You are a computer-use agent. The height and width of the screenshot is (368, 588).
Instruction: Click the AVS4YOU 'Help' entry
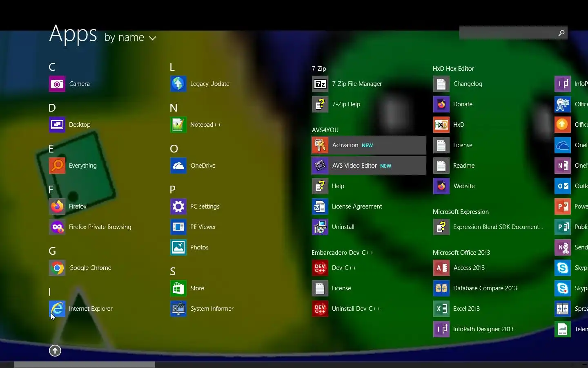click(338, 186)
